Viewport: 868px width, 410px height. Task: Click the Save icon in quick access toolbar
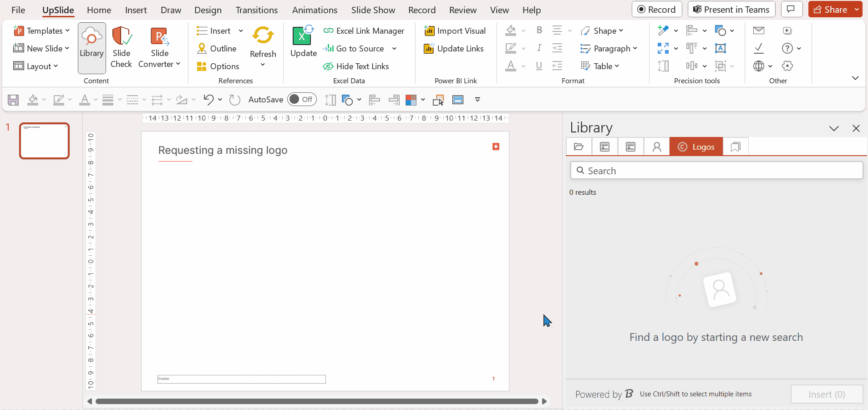click(x=13, y=100)
